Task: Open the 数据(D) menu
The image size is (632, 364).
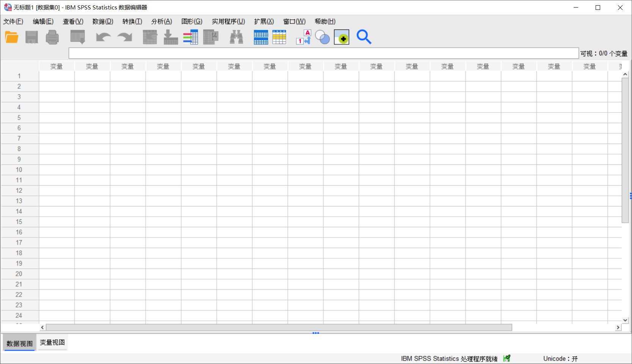Action: point(103,22)
